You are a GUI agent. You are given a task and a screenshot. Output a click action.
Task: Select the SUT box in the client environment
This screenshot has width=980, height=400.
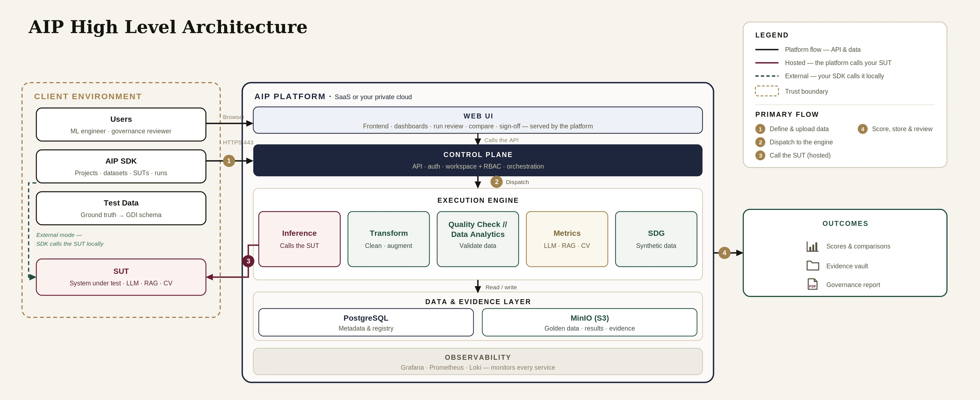point(121,277)
